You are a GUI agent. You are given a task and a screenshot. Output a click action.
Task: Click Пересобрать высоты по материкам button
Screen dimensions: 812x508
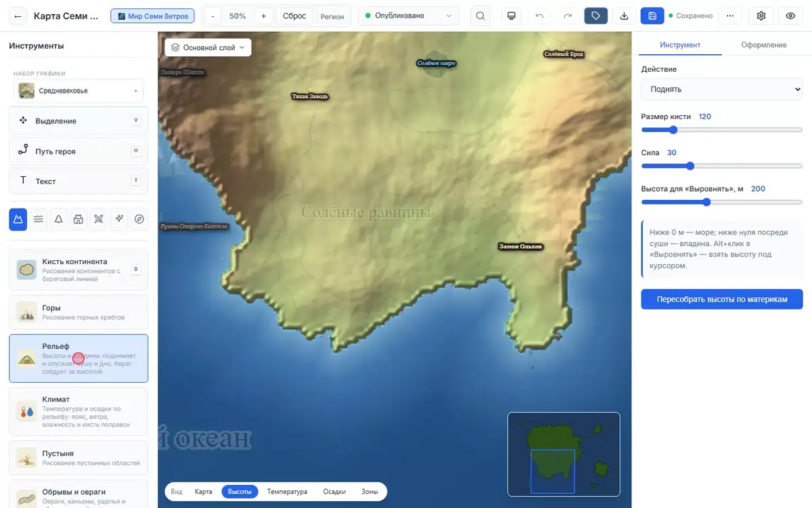722,299
